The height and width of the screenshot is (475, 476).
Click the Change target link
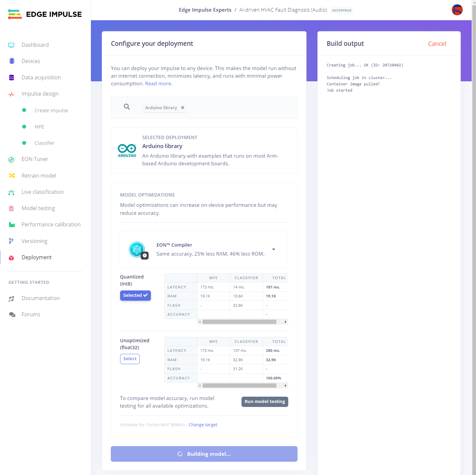pyautogui.click(x=203, y=425)
